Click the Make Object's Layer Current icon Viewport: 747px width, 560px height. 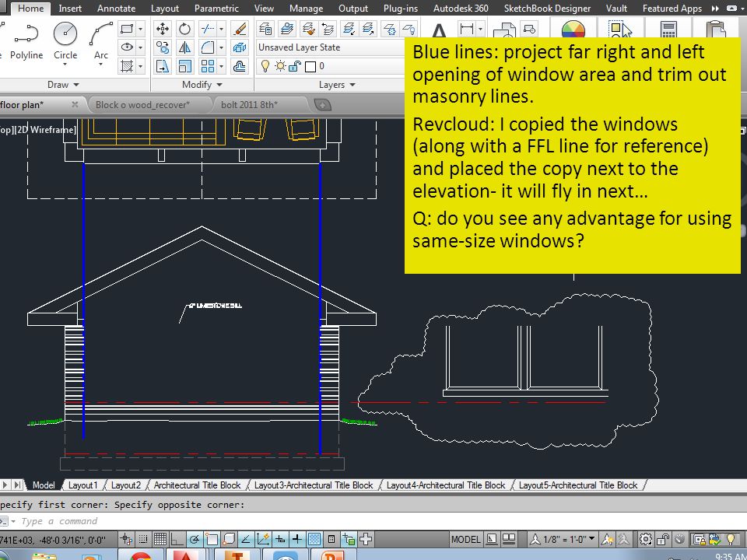287,29
